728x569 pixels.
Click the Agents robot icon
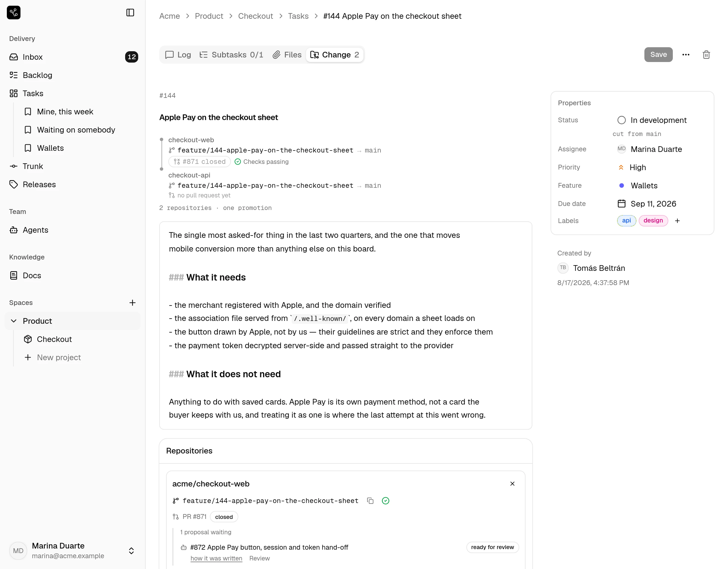14,230
